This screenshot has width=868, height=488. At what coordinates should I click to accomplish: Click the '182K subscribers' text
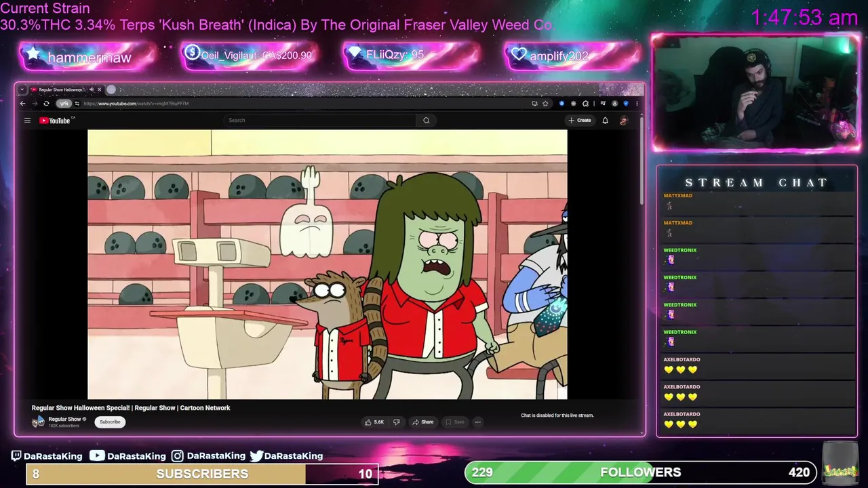(x=64, y=426)
